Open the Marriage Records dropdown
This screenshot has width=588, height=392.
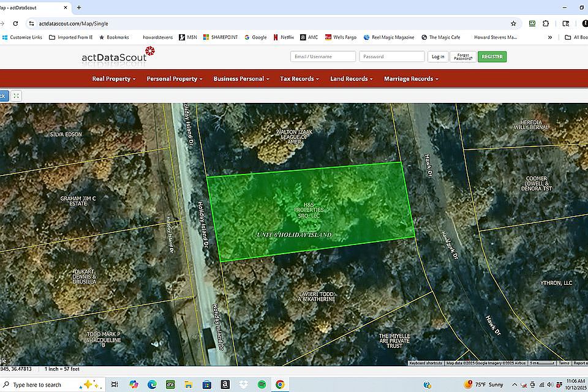pyautogui.click(x=410, y=79)
